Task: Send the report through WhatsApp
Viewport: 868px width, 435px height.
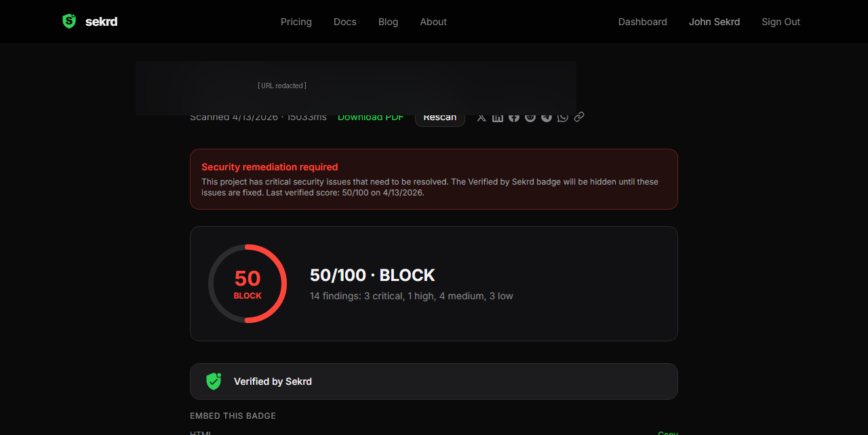Action: (x=562, y=116)
